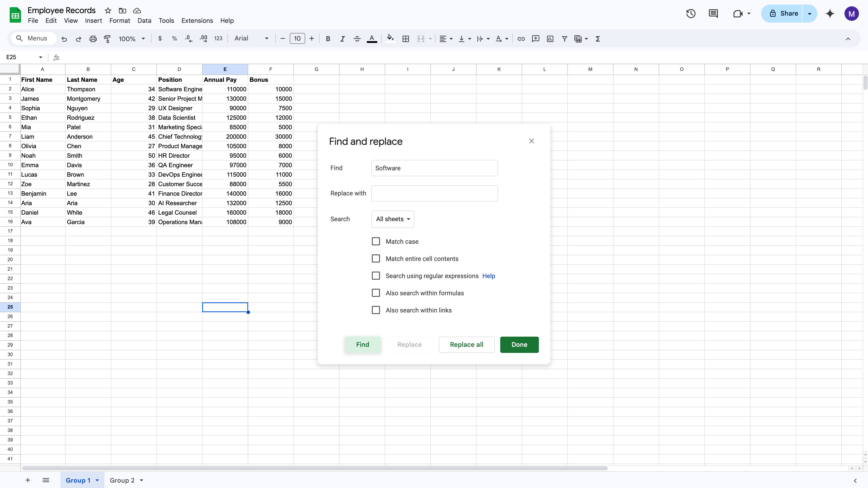Enable Match entire cell contents checkbox
The image size is (868, 488).
[x=376, y=258]
